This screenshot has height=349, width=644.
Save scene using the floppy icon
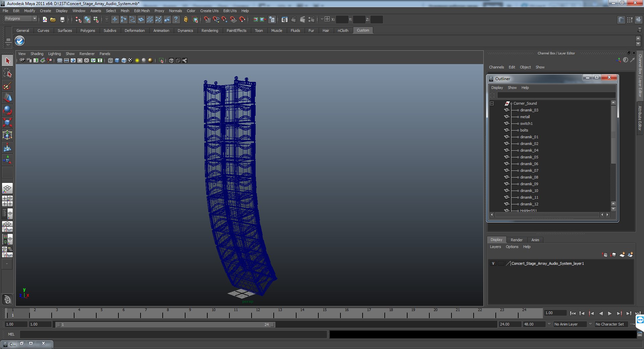tap(62, 19)
